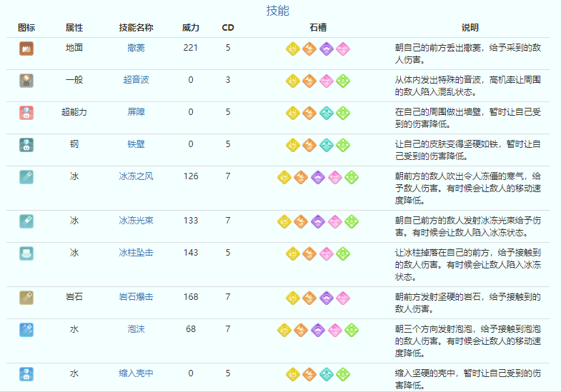Click the water-type icon in the 泡沫 row
This screenshot has height=392, width=561.
pos(26,329)
